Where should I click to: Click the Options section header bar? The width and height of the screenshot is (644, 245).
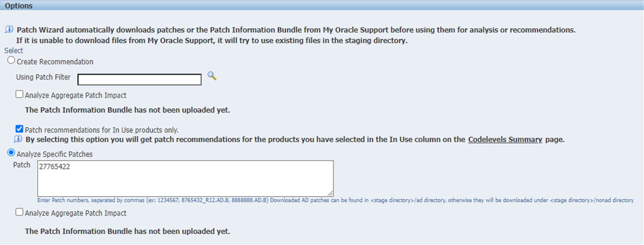[322, 6]
